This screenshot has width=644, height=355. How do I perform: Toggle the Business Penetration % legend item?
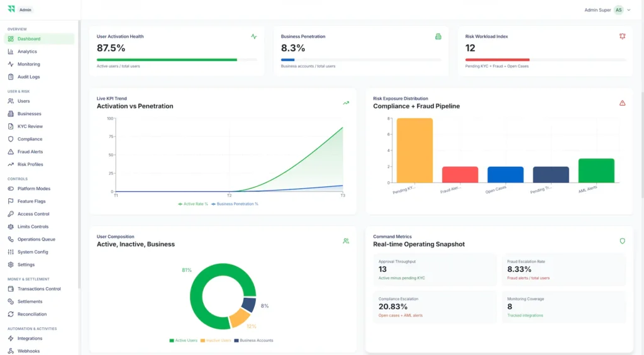tap(235, 204)
